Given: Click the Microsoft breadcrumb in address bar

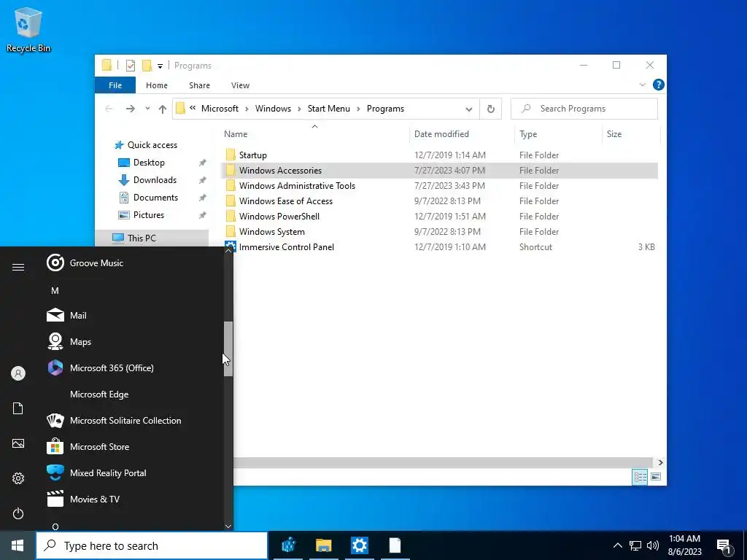Looking at the screenshot, I should click(x=220, y=109).
